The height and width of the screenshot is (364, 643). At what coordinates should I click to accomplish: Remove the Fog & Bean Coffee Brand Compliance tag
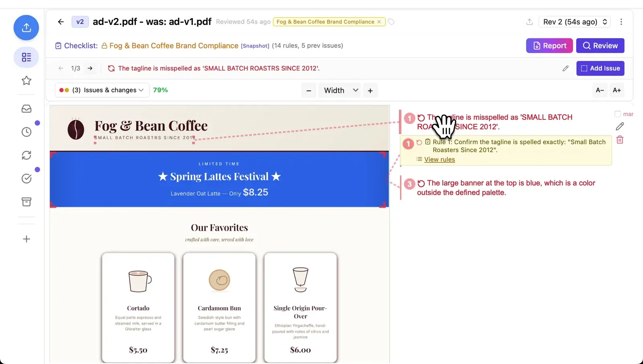point(379,22)
